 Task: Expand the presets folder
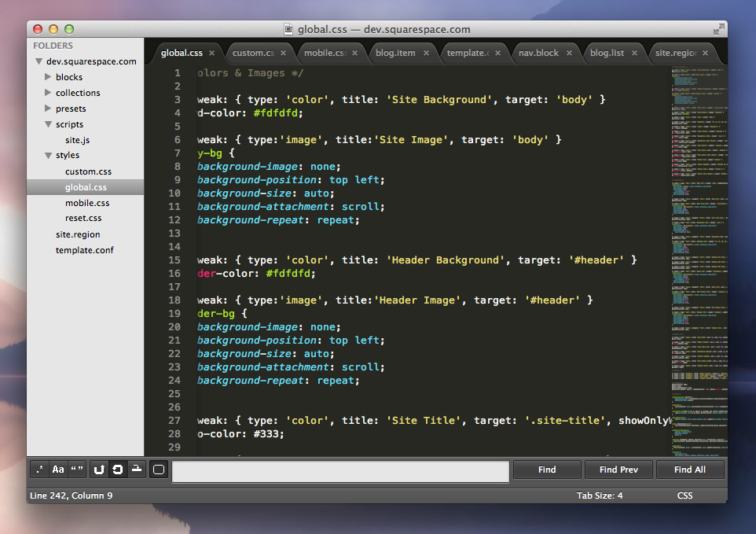click(48, 108)
